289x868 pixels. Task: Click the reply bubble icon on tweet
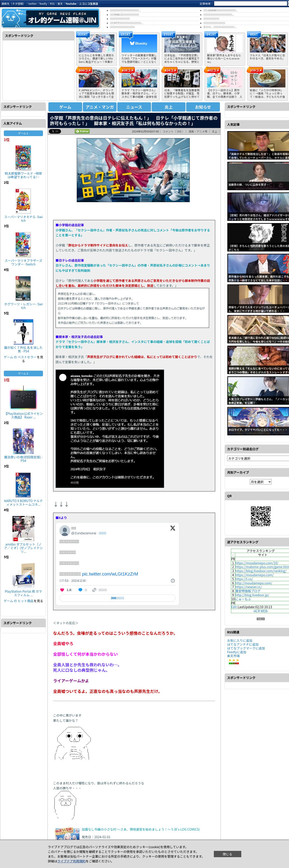[80, 590]
